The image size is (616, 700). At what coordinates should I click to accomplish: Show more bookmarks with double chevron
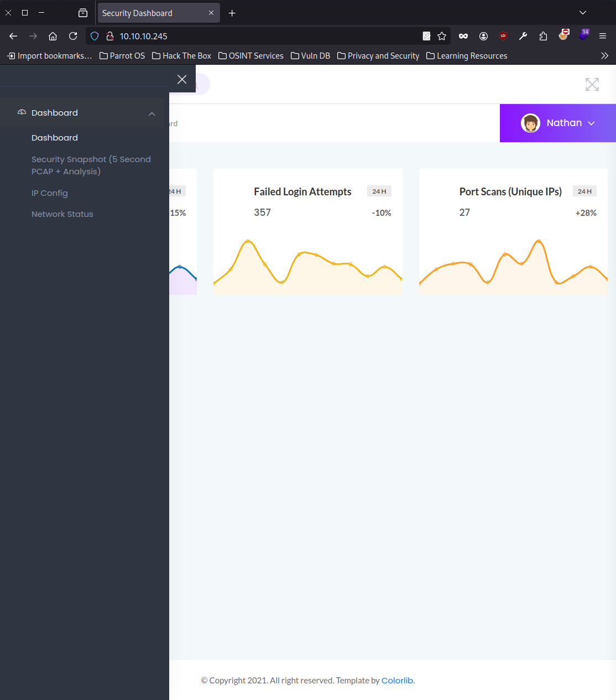click(604, 56)
